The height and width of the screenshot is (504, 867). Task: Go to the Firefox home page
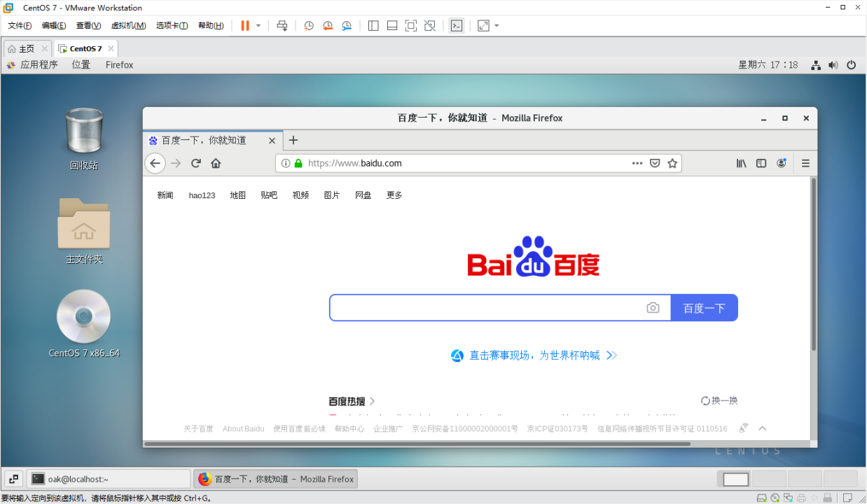pos(216,163)
